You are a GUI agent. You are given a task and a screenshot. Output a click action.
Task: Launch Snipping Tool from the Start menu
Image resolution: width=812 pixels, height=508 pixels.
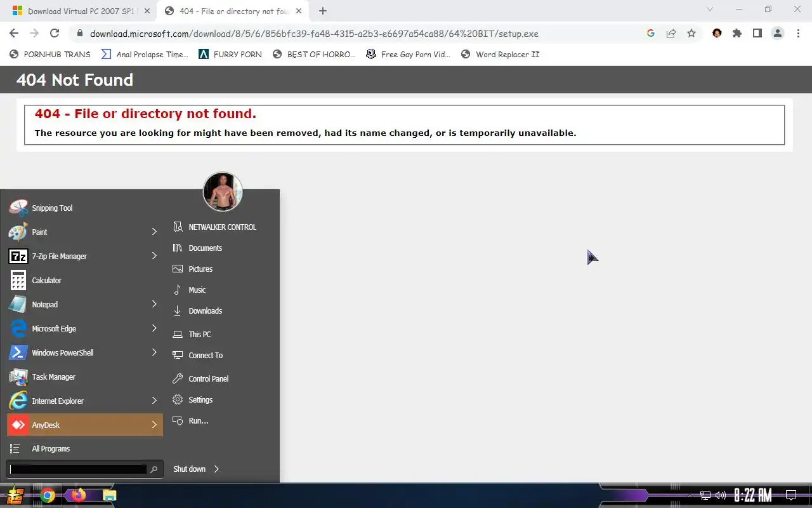[x=84, y=208]
